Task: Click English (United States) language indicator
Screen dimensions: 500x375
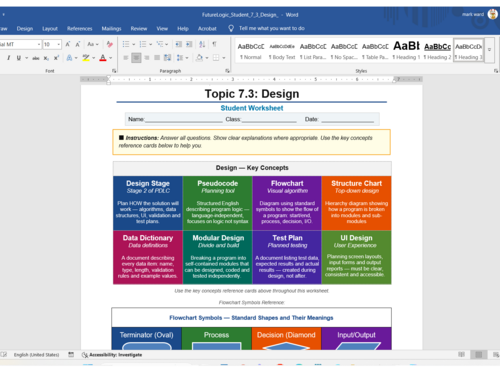Action: (36, 355)
